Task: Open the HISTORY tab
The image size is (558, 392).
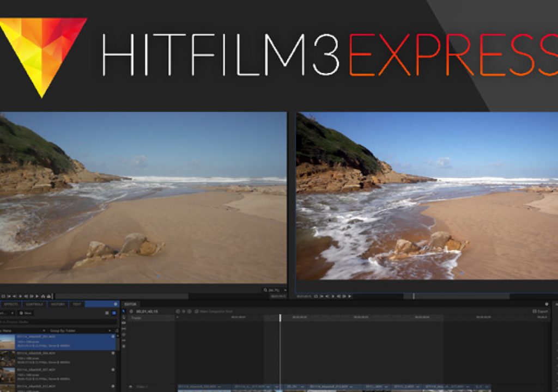Action: (x=58, y=304)
